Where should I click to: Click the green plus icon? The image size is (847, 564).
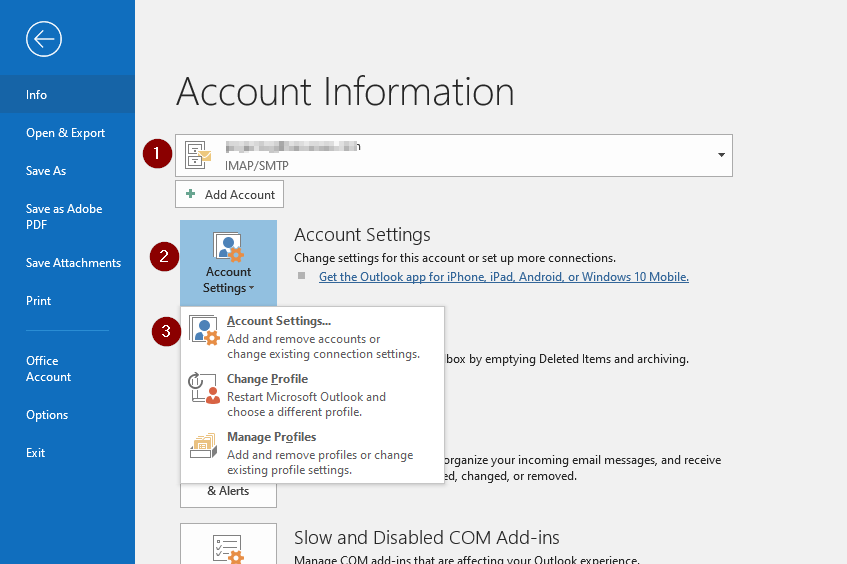point(190,194)
